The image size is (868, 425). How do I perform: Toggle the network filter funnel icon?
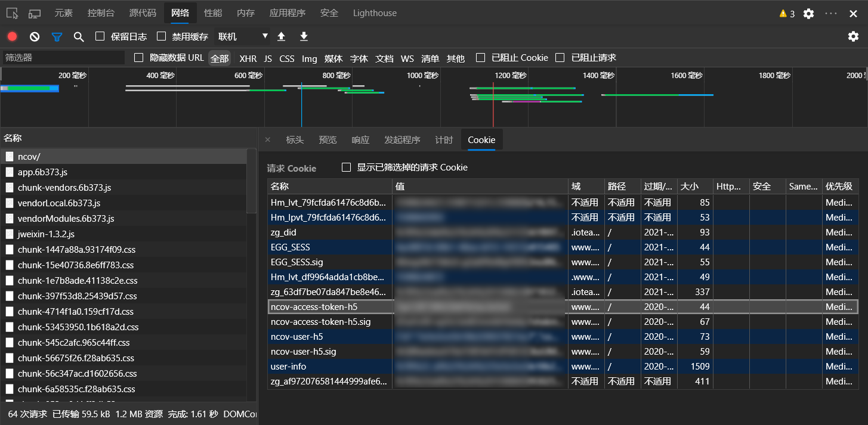click(x=57, y=36)
